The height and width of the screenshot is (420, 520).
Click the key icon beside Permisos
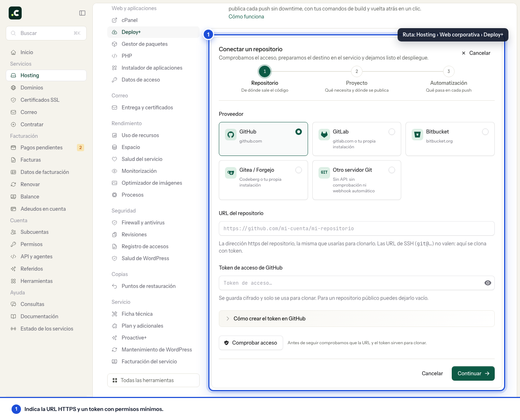tap(13, 244)
